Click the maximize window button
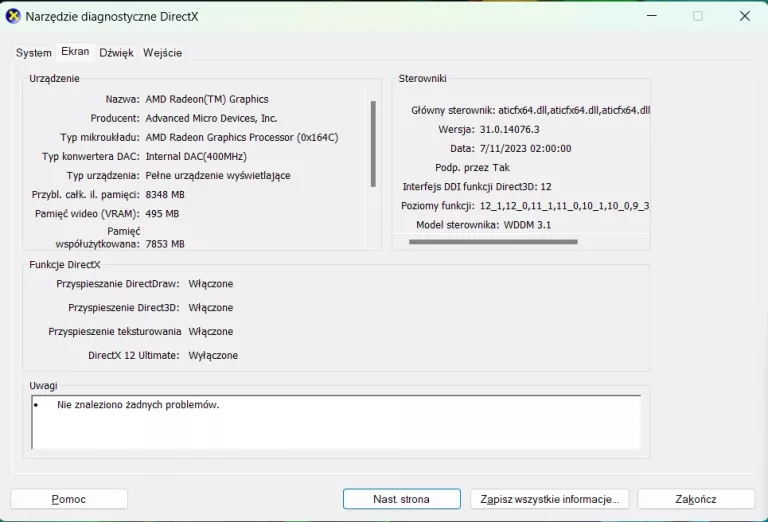 point(698,16)
